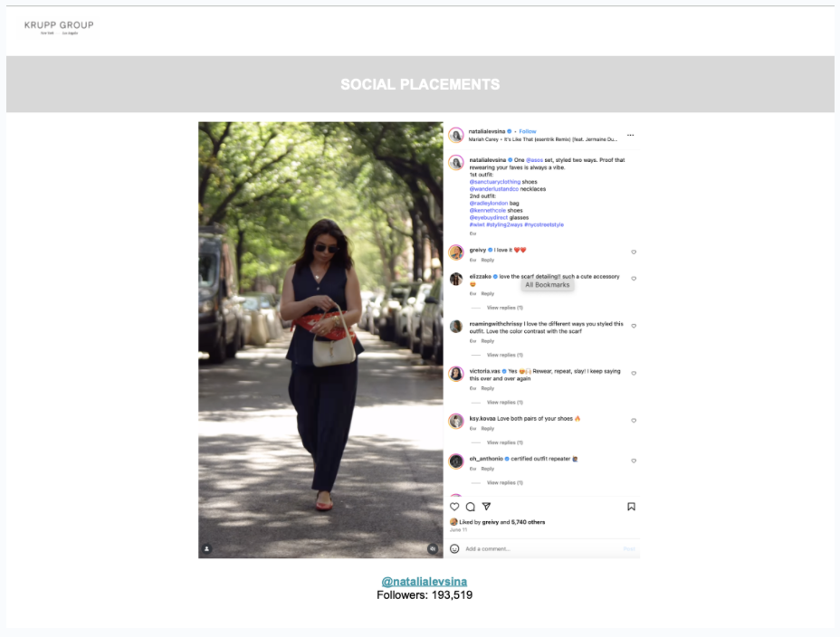The height and width of the screenshot is (637, 840).
Task: Click natalialevsina's profile picture avatar
Action: coord(455,134)
